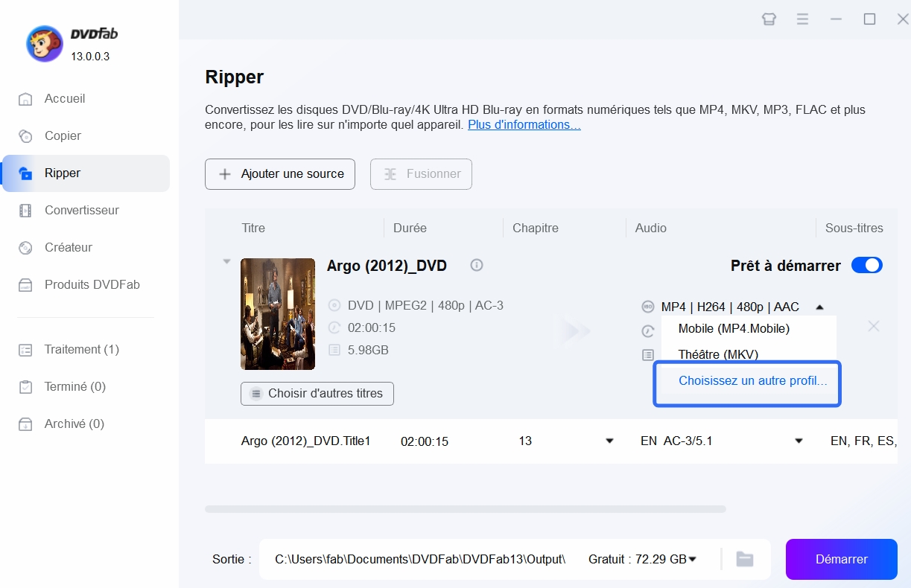Click the Argo movie poster thumbnail
The height and width of the screenshot is (588, 911).
[278, 314]
